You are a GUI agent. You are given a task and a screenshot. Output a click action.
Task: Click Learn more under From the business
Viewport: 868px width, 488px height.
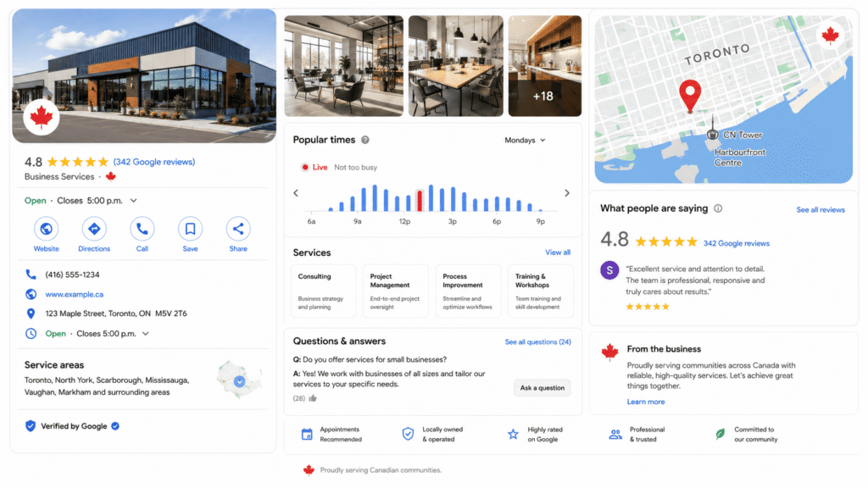tap(645, 402)
